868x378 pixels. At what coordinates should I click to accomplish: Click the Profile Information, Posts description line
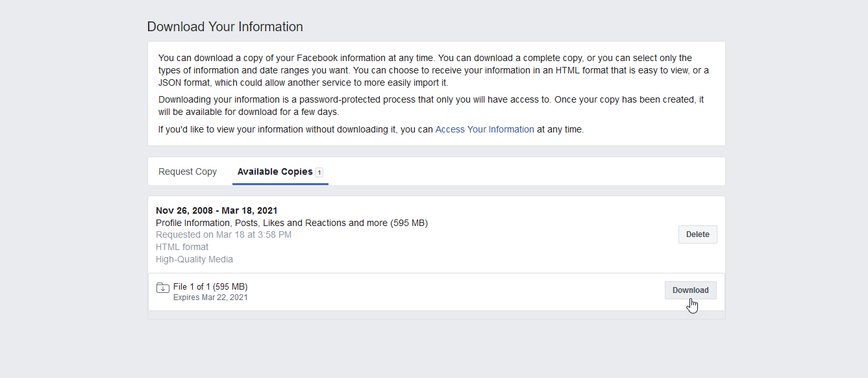click(291, 223)
